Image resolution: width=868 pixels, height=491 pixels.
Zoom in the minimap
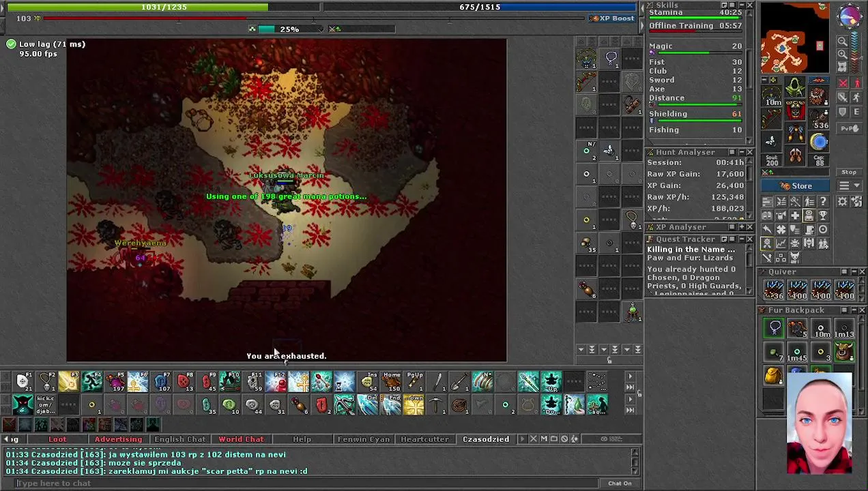842,54
